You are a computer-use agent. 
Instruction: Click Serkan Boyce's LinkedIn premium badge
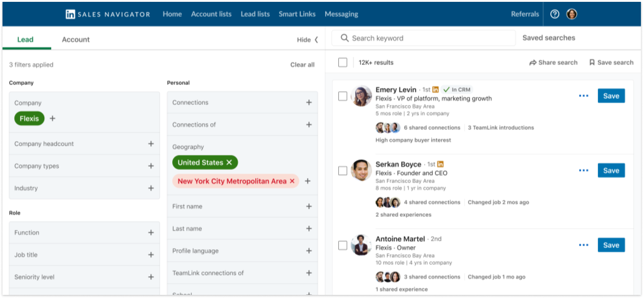[441, 164]
